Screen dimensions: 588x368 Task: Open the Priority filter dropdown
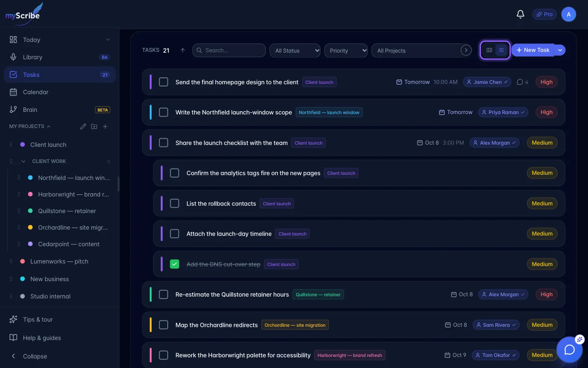pos(346,50)
